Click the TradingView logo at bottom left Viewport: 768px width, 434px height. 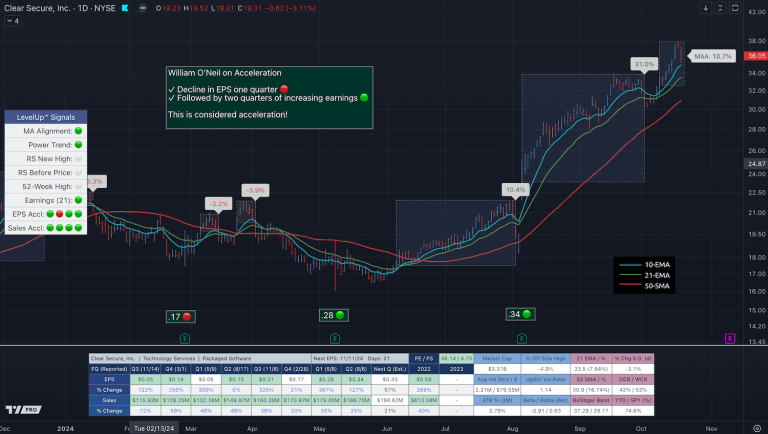pyautogui.click(x=21, y=410)
